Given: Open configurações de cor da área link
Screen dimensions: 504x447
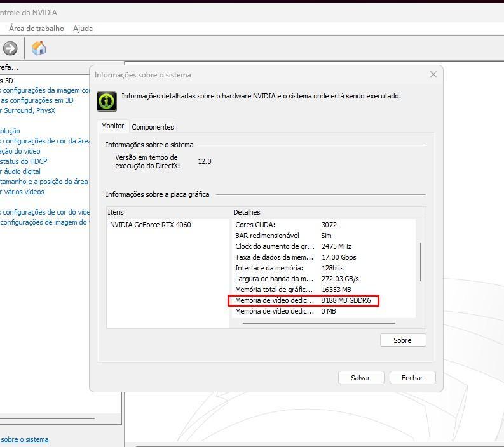Looking at the screenshot, I should coord(45,141).
